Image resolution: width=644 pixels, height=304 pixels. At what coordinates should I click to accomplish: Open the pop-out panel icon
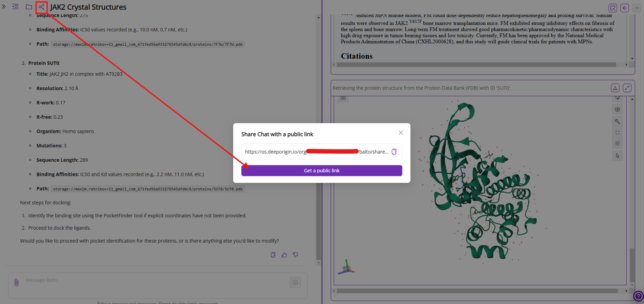(x=613, y=8)
